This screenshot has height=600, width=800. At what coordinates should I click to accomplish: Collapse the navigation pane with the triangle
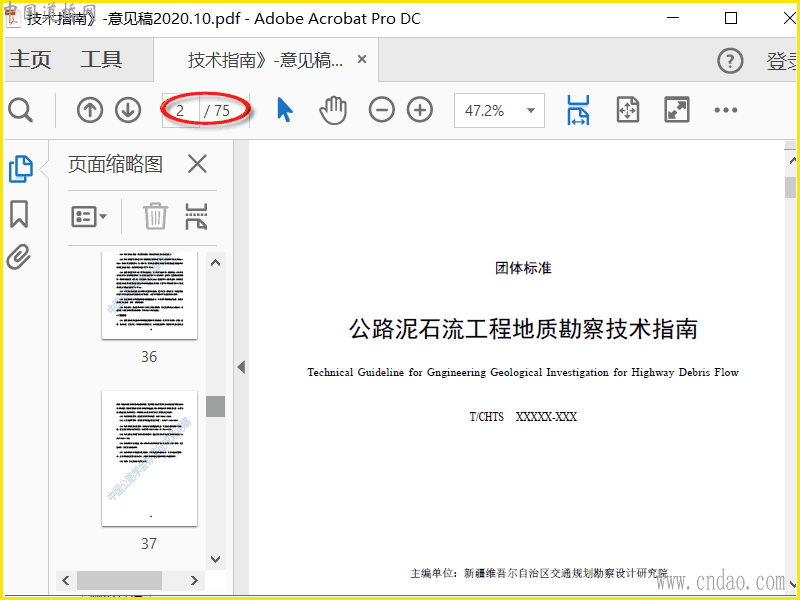(241, 367)
